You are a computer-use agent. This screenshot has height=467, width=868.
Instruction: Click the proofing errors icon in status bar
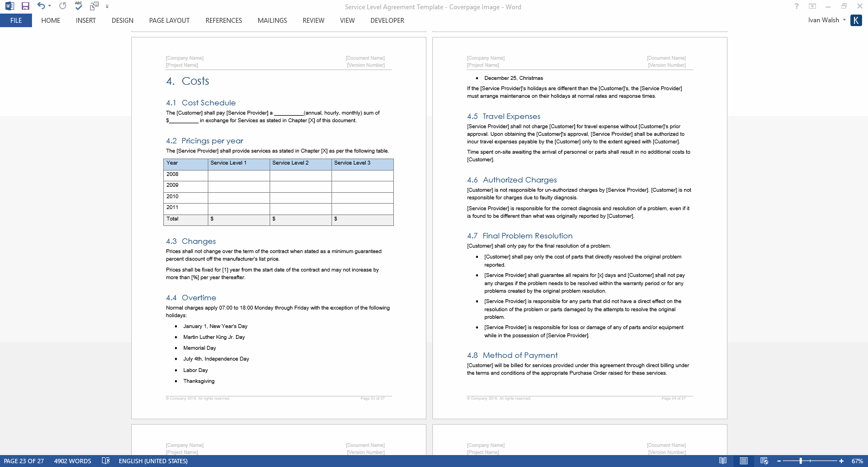coord(106,461)
